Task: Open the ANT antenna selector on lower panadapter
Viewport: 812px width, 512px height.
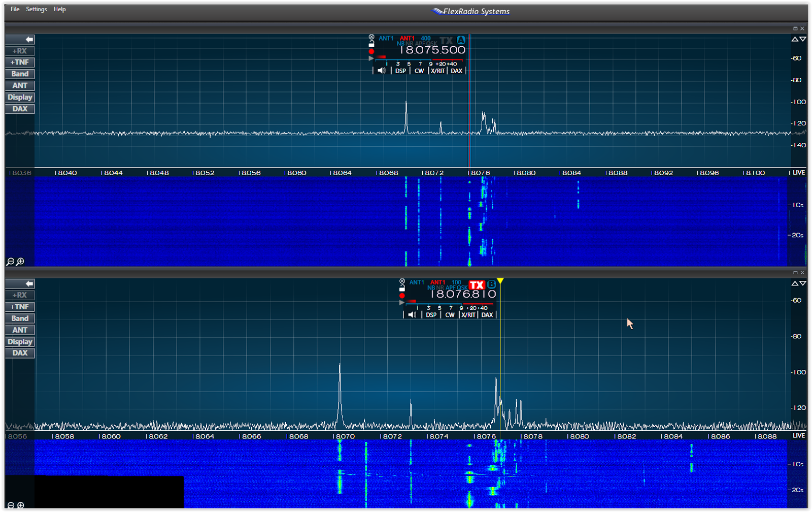Action: (x=19, y=330)
